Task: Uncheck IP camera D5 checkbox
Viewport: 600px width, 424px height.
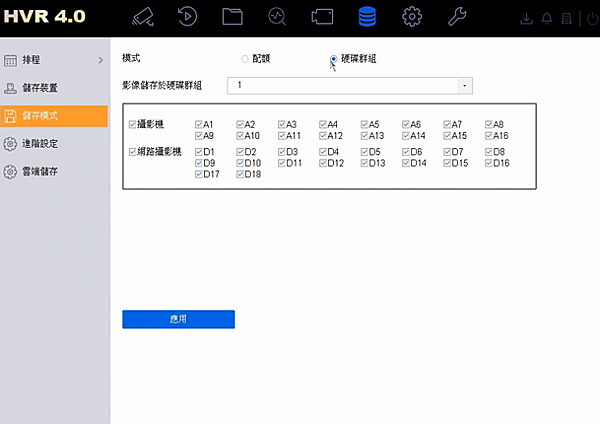Action: [x=364, y=152]
